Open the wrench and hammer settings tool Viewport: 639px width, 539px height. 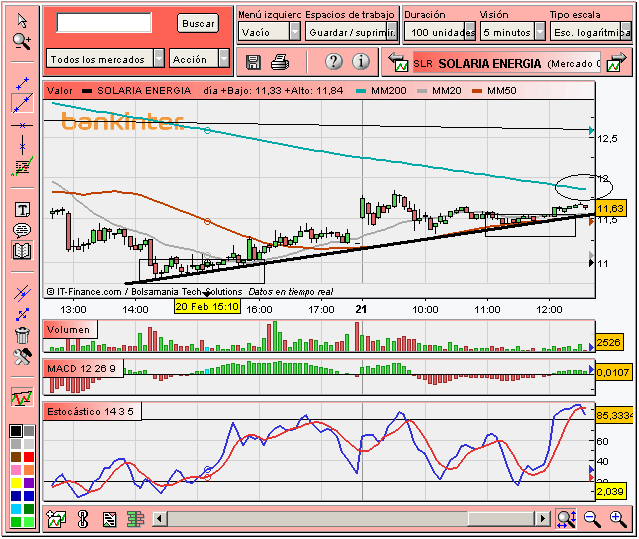(22, 356)
